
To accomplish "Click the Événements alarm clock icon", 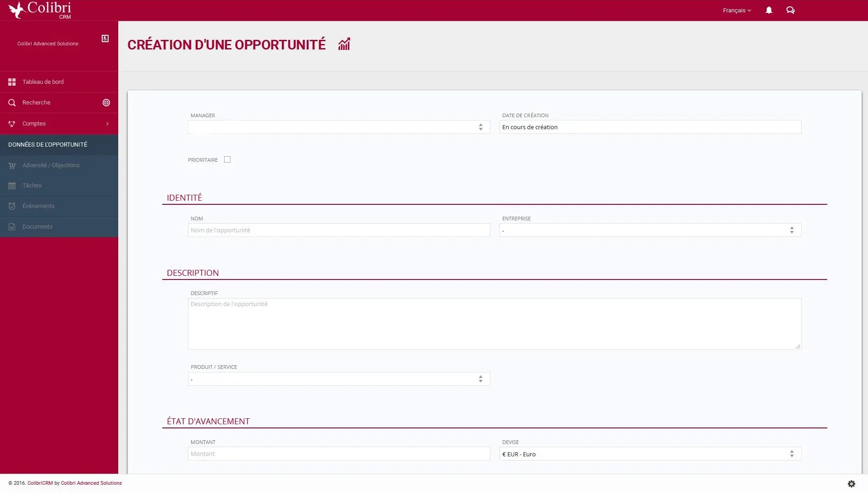I will click(x=12, y=206).
